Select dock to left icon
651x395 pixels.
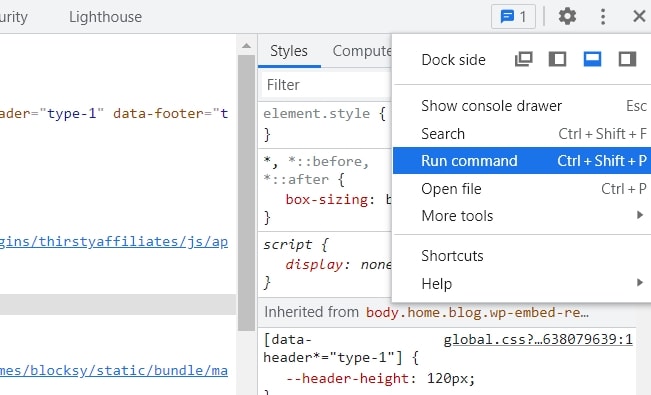pos(557,59)
